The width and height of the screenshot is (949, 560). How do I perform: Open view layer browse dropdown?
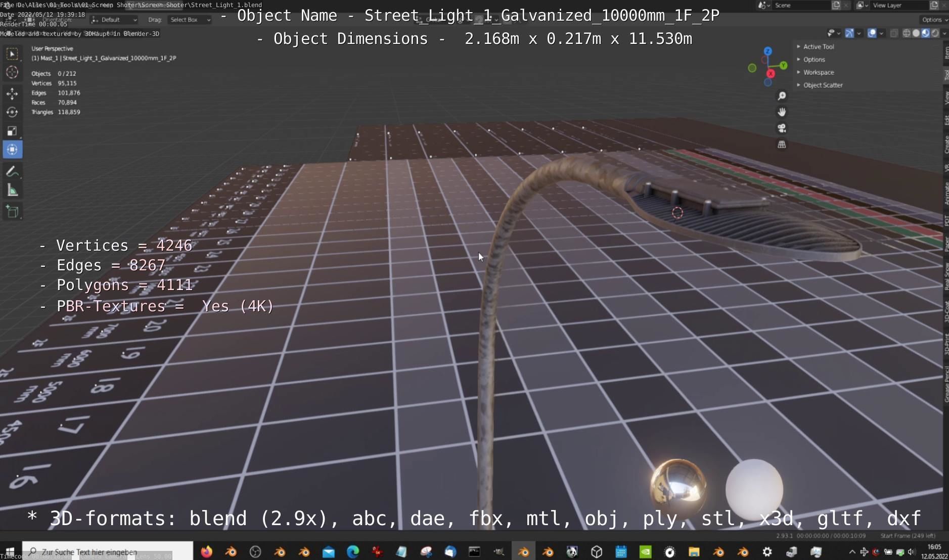coord(863,5)
